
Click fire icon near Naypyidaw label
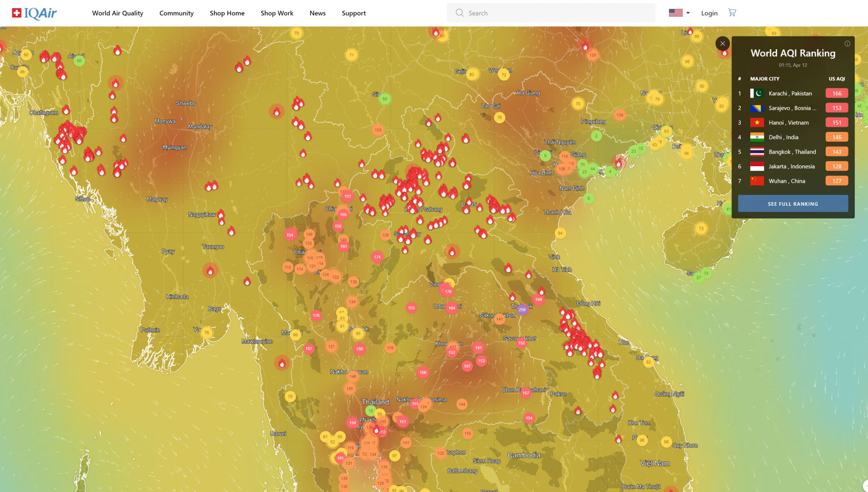(x=221, y=214)
